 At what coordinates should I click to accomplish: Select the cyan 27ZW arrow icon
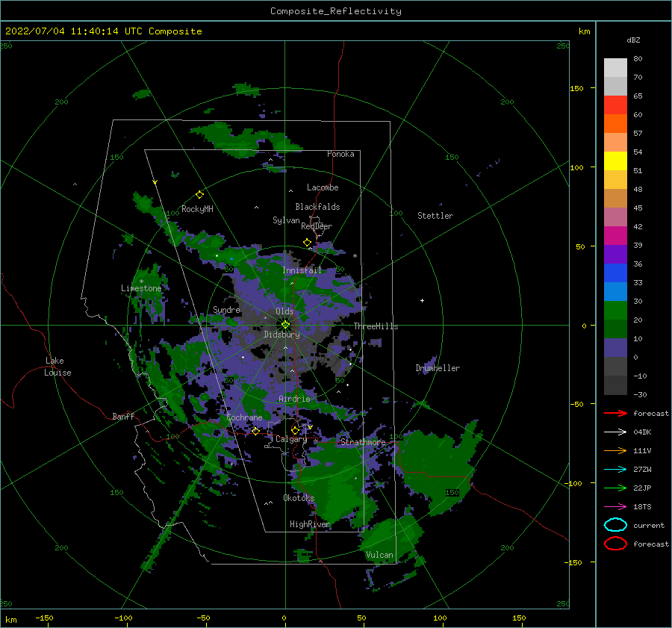[615, 470]
